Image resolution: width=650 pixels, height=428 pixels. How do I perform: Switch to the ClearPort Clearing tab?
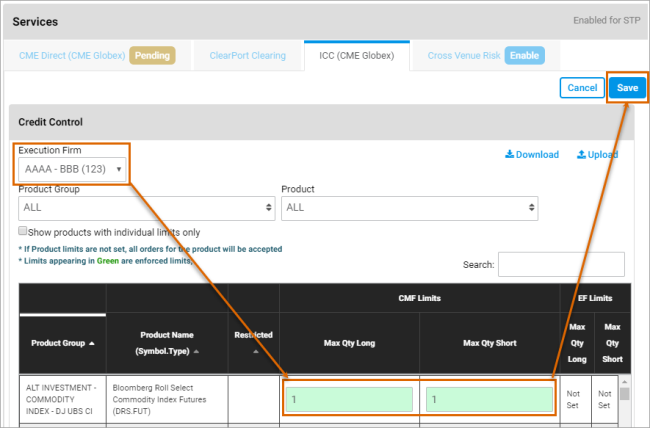pos(245,56)
